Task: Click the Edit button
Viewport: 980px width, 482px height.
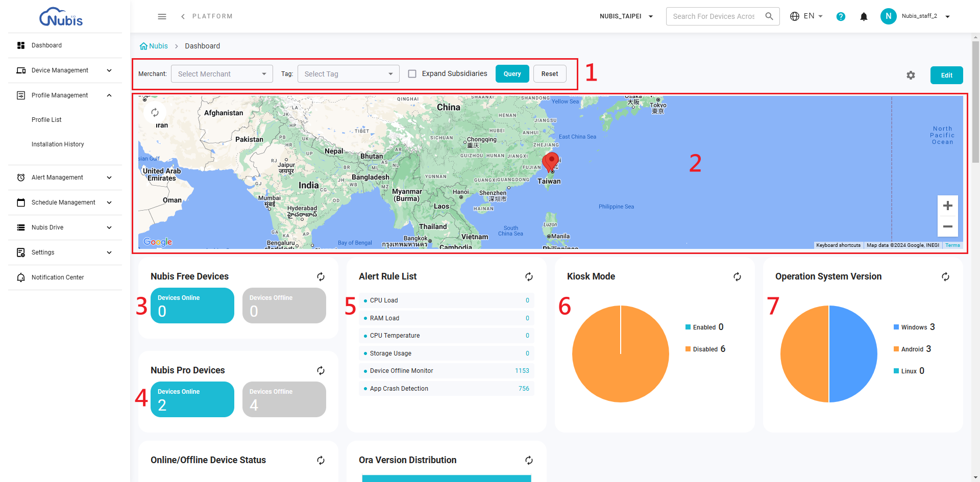Action: click(946, 75)
